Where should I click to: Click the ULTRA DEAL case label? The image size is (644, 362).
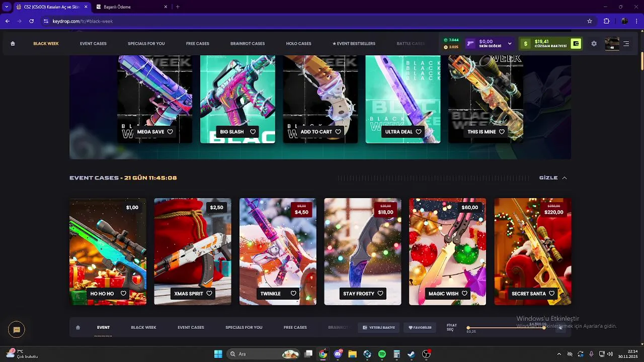398,132
